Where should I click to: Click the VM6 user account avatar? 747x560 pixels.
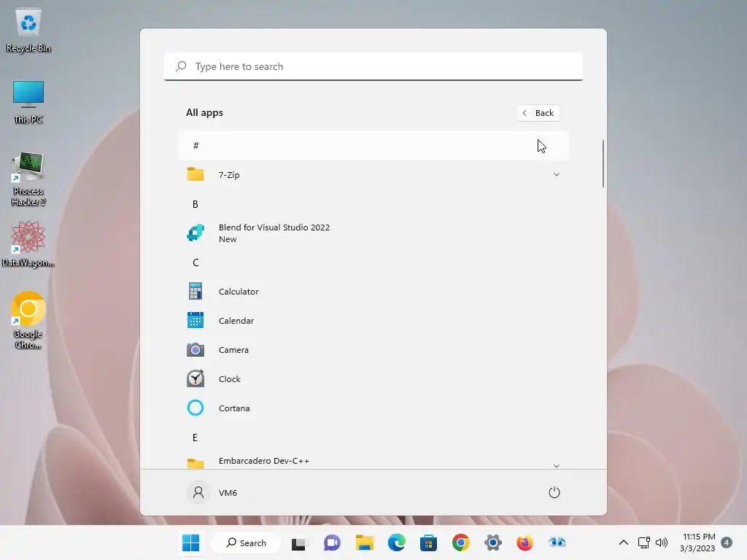point(198,492)
